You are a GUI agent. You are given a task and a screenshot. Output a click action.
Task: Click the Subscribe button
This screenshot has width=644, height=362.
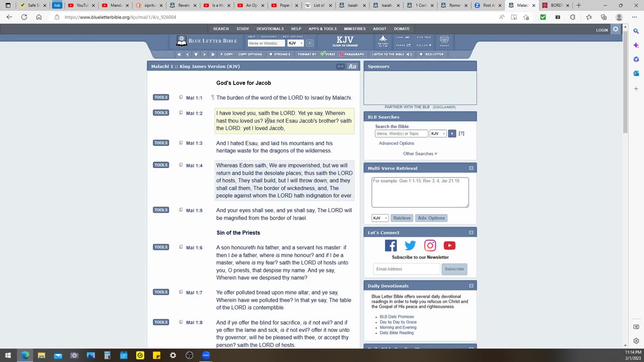coord(454,269)
